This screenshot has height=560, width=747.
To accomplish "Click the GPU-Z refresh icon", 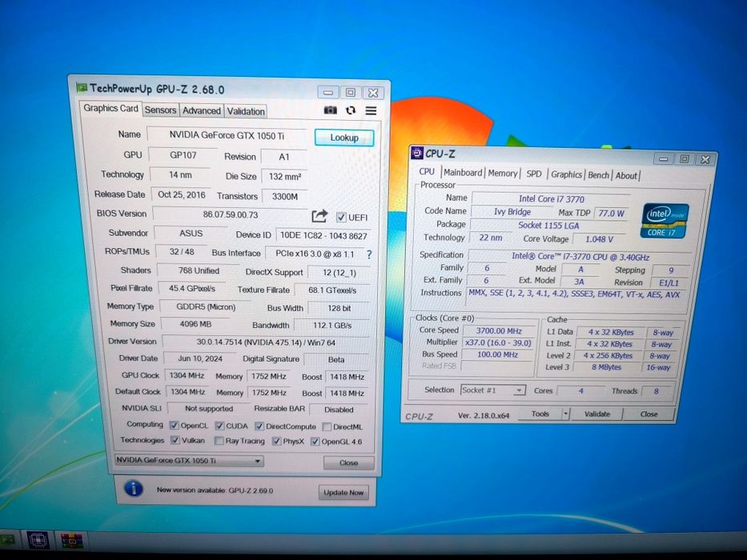I will tap(351, 110).
